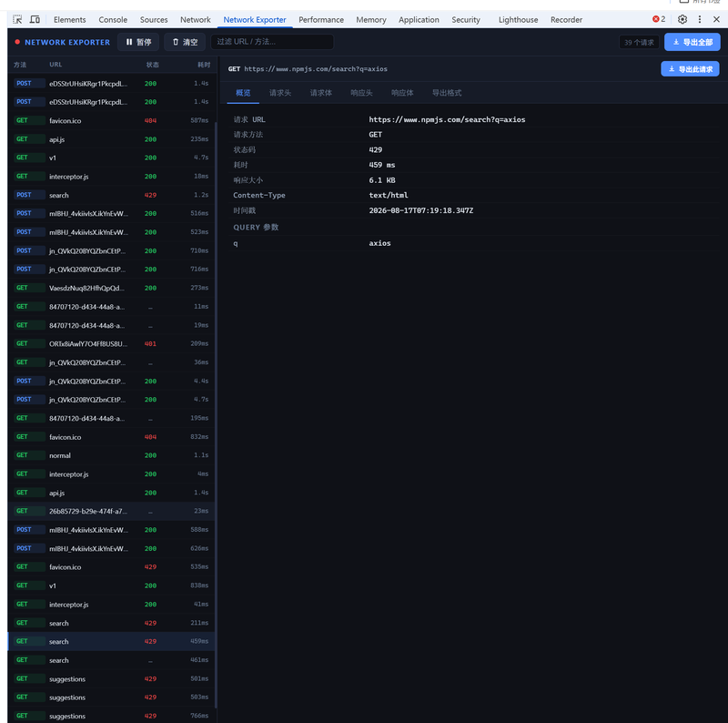Open the Lighthouse tab

[x=518, y=19]
